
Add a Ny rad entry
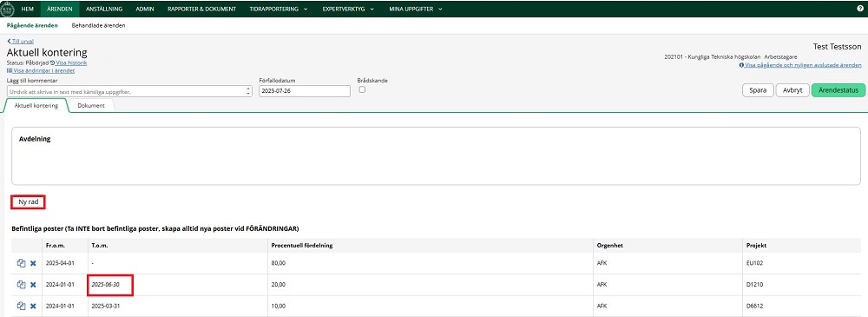[29, 202]
